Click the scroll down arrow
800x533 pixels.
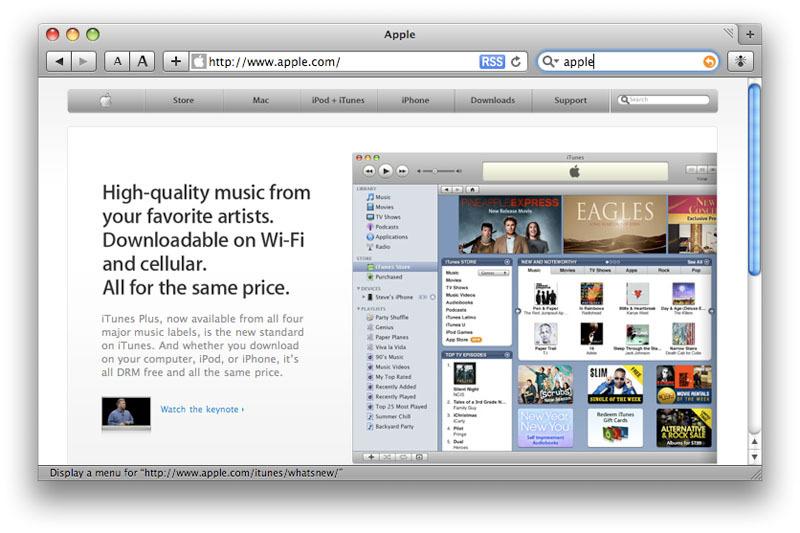[754, 457]
